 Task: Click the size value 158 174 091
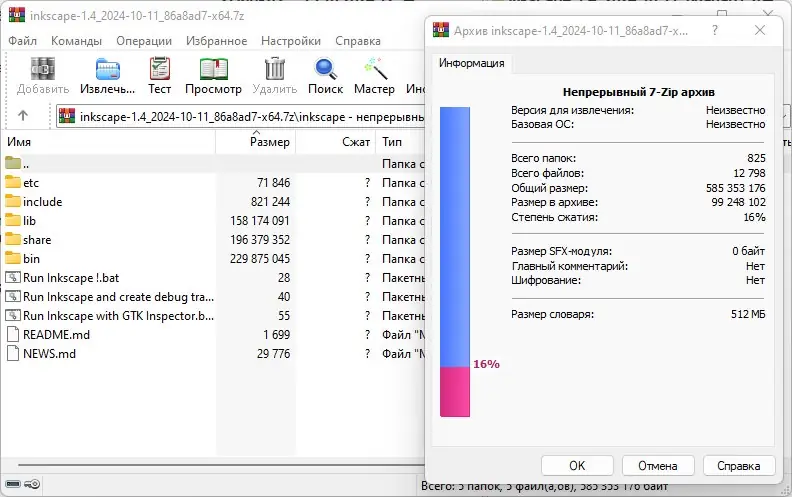[260, 221]
